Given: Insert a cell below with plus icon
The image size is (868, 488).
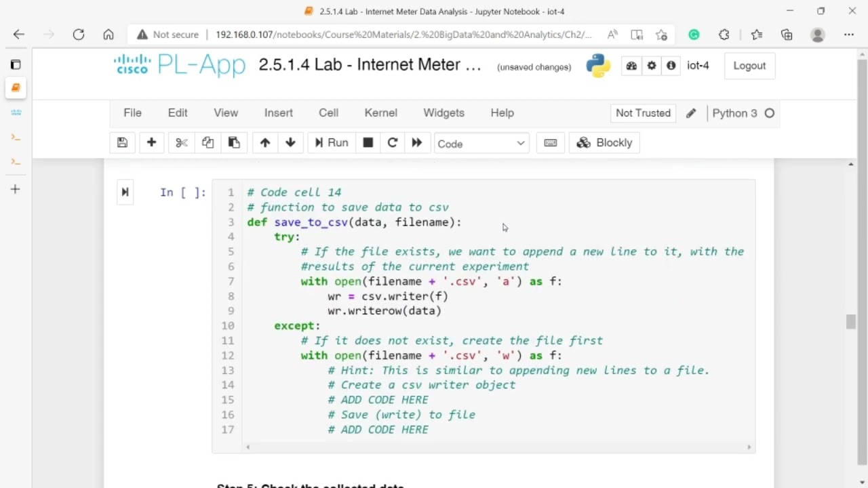Looking at the screenshot, I should pyautogui.click(x=151, y=143).
